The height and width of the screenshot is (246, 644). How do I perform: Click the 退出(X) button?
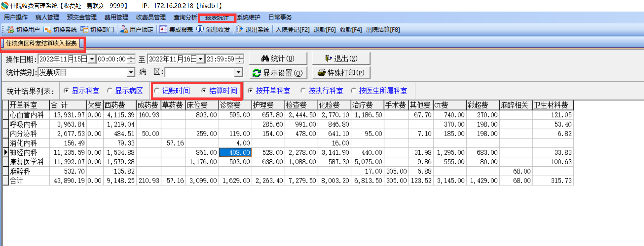341,59
